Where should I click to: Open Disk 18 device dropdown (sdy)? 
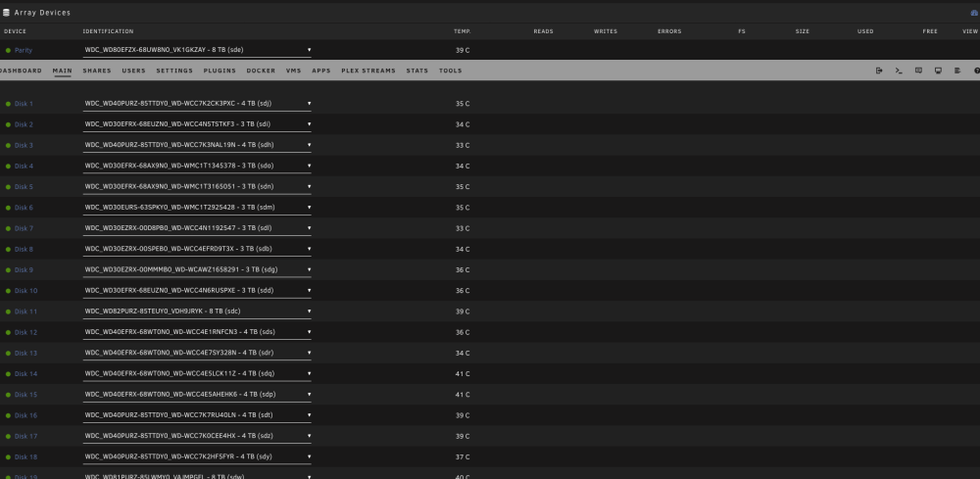tap(197, 456)
